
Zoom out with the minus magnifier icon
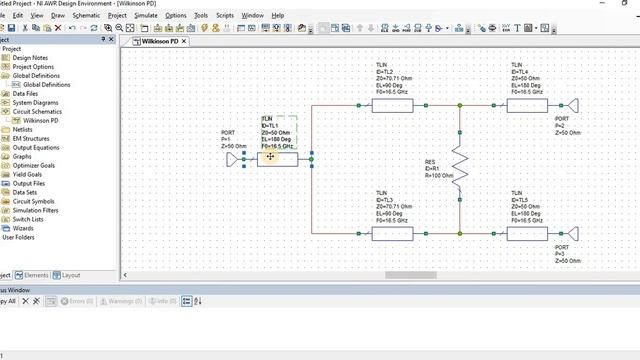[x=119, y=28]
